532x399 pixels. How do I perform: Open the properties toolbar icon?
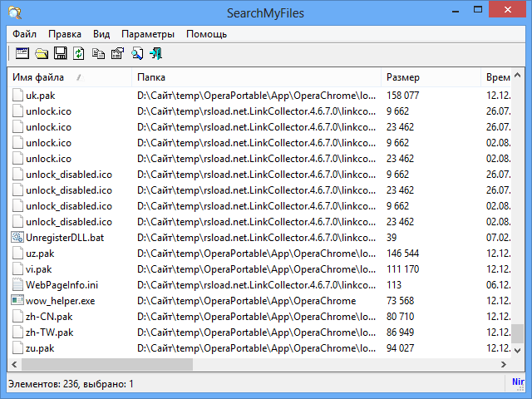click(117, 53)
